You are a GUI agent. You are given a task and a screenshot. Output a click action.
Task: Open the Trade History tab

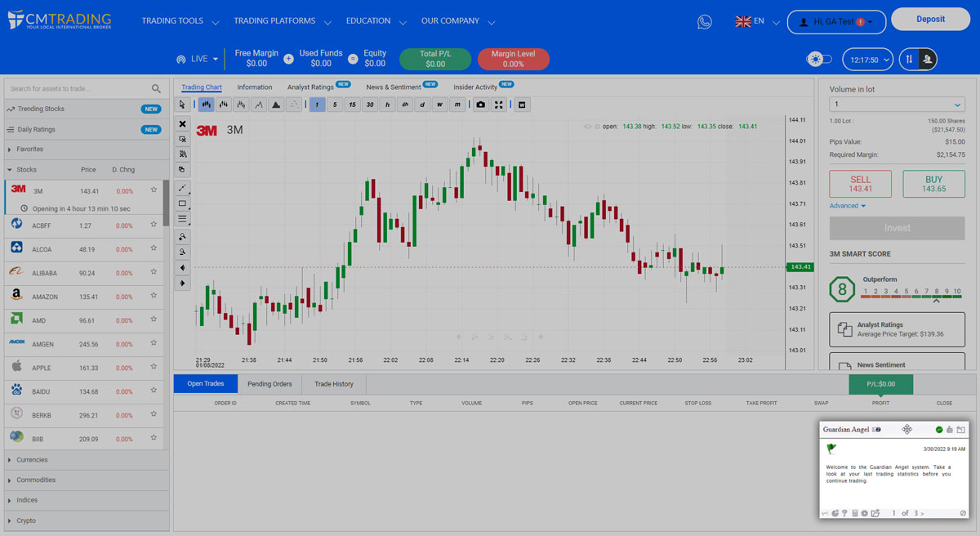tap(334, 384)
